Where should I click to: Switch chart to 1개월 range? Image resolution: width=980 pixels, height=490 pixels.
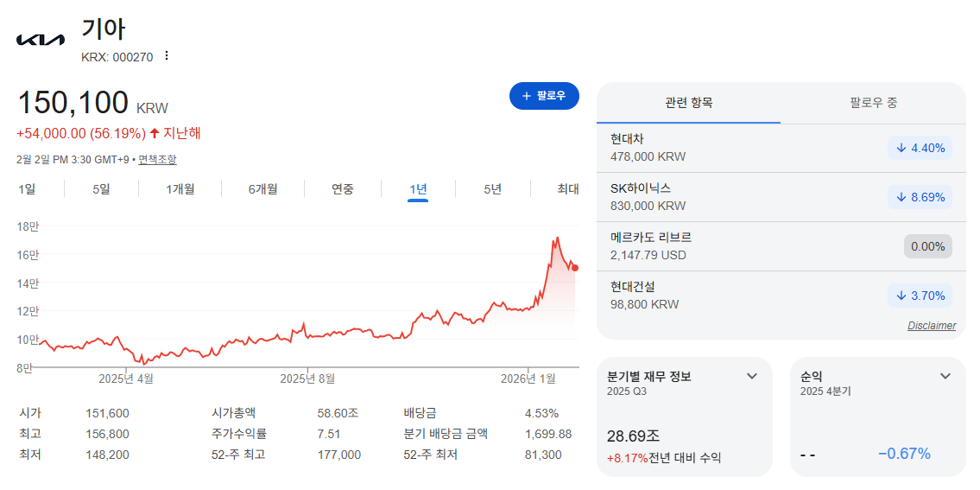point(180,189)
